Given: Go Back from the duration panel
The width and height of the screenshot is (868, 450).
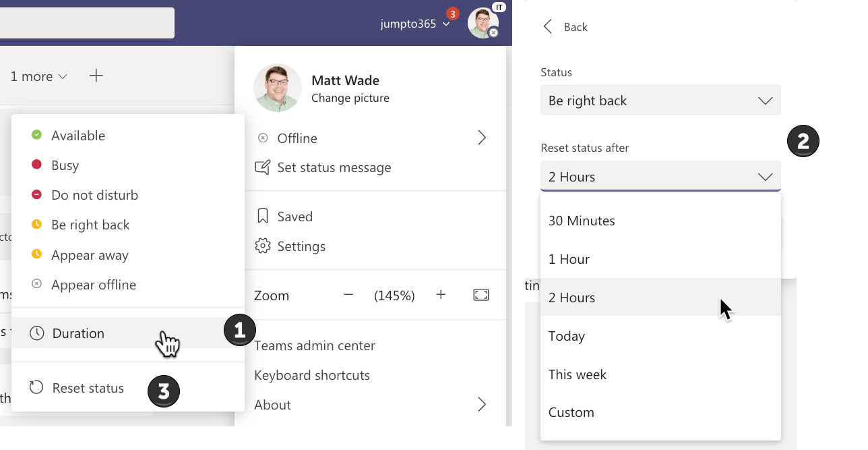Looking at the screenshot, I should (x=565, y=27).
